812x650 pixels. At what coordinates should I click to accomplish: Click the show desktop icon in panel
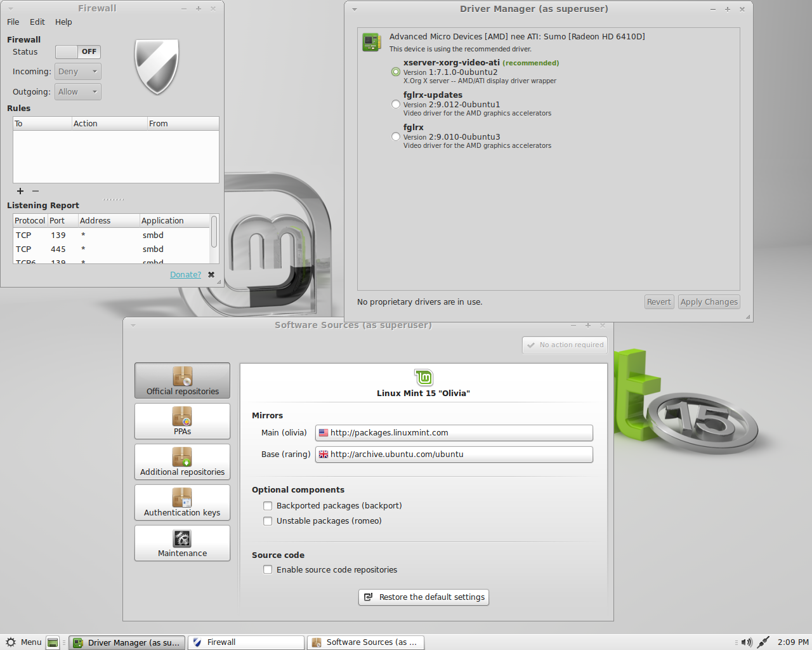tap(53, 642)
